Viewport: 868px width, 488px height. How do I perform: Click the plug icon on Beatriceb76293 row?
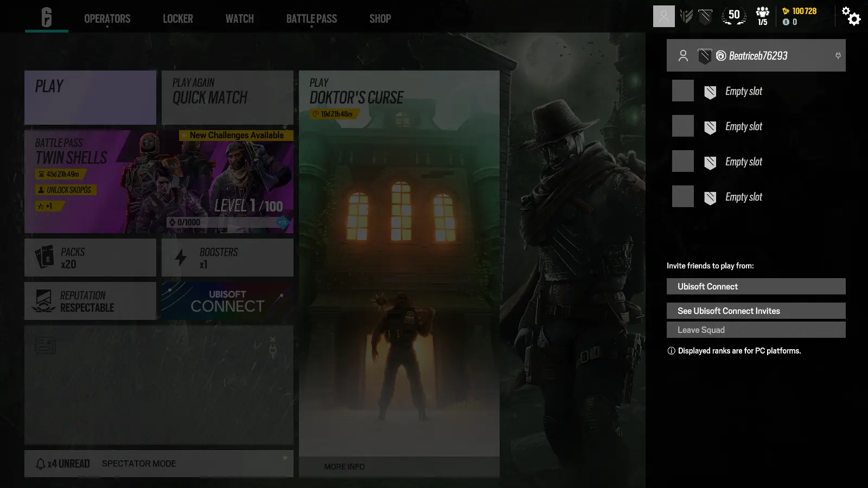838,55
